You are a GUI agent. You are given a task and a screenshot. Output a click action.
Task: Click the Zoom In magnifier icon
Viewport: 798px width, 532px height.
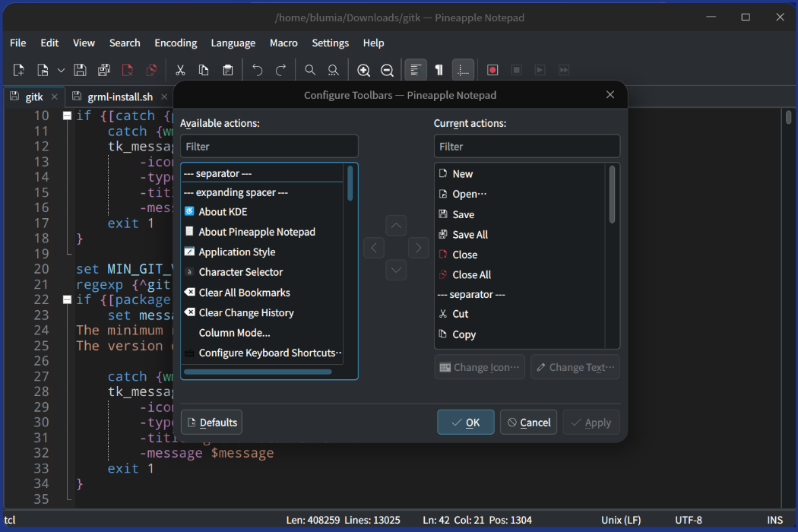[x=363, y=70]
